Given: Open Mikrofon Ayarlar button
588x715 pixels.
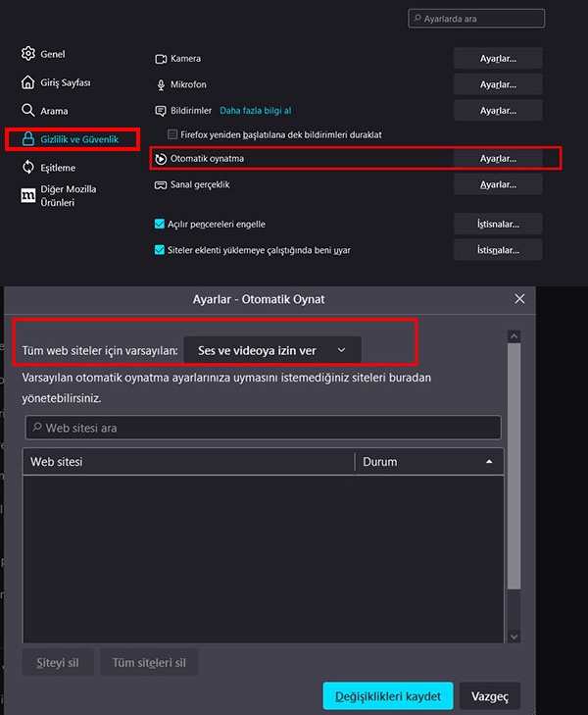Looking at the screenshot, I should pyautogui.click(x=498, y=84).
